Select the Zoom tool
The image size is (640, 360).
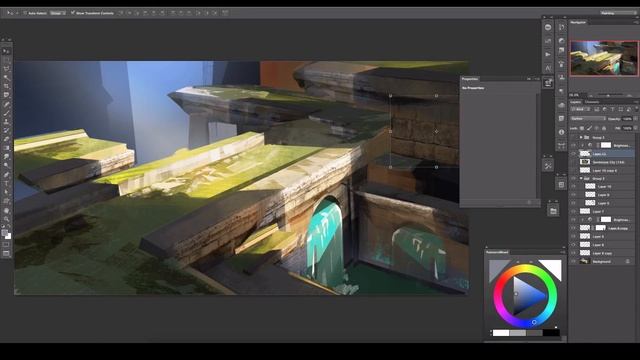point(6,219)
